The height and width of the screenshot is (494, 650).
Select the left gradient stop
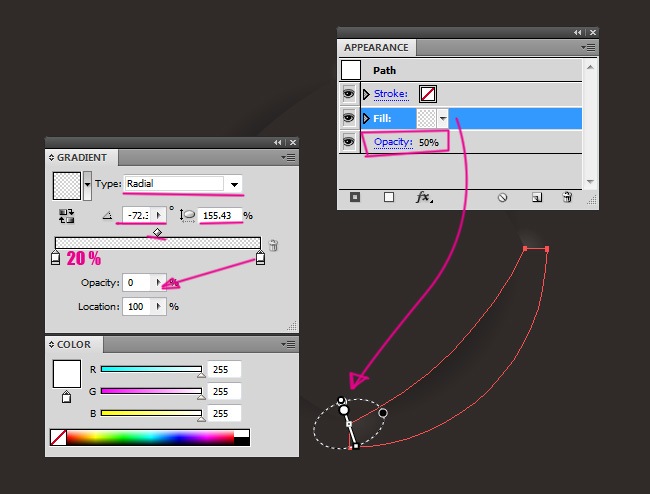pyautogui.click(x=56, y=257)
